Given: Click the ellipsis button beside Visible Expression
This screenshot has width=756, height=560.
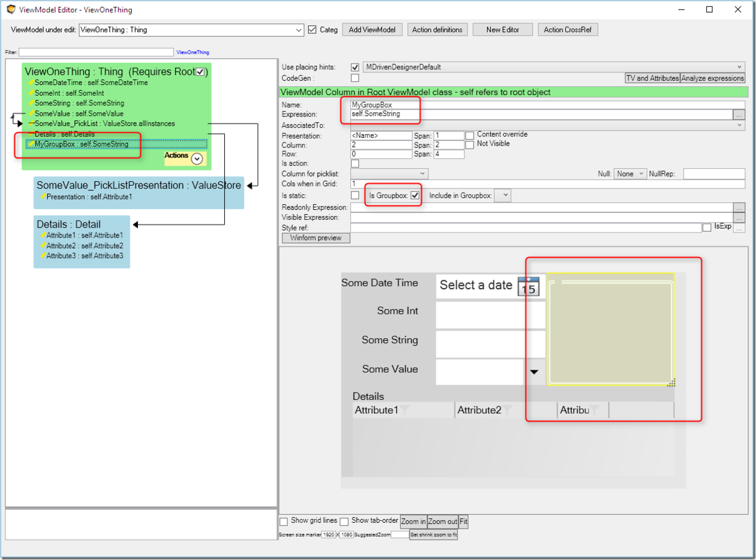Looking at the screenshot, I should click(x=739, y=217).
